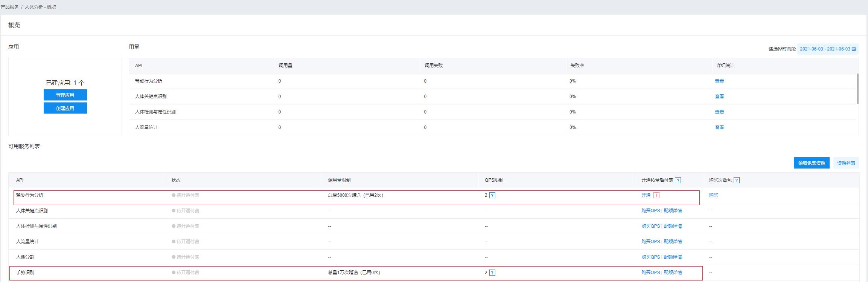
Task: View detailed stats for 人体关键点识别
Action: click(x=719, y=97)
